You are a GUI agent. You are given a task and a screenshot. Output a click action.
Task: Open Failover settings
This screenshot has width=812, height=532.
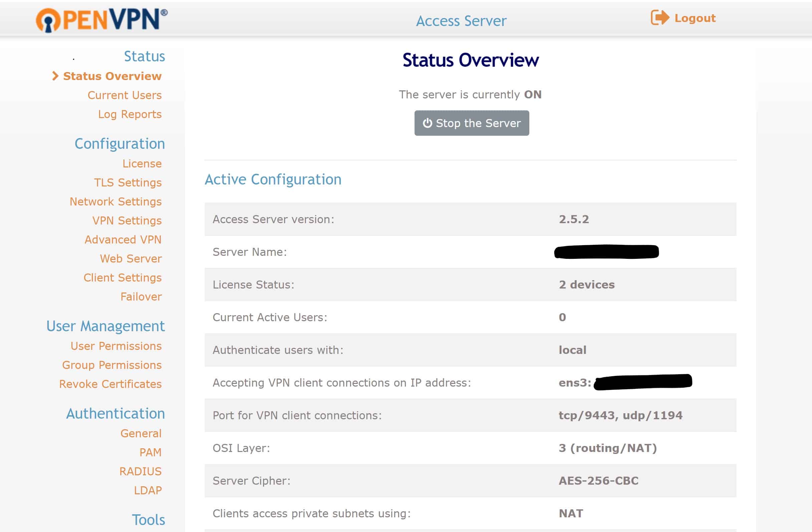pos(141,297)
